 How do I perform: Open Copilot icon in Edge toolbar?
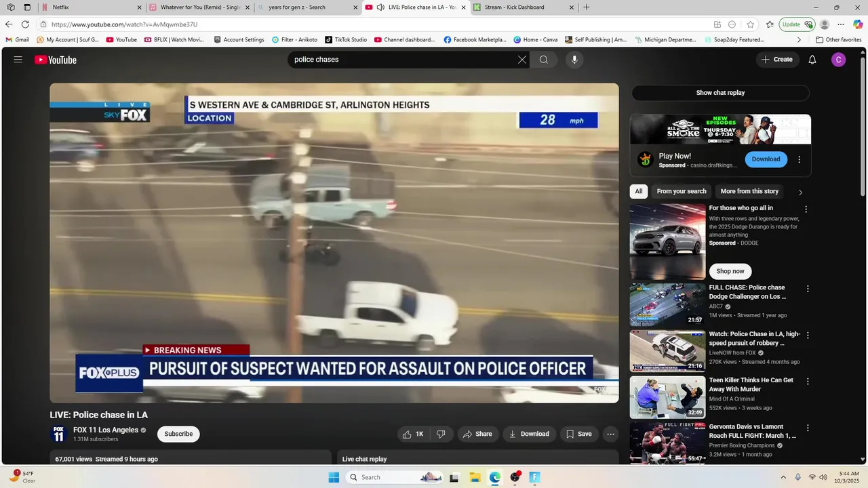pos(858,24)
